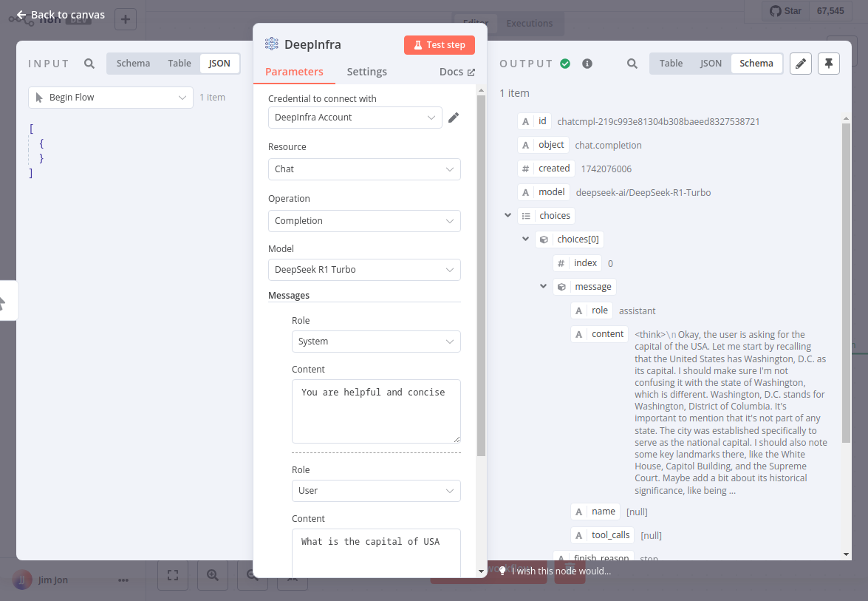Click the index schema field
Viewport: 868px width, 601px height.
tap(578, 263)
